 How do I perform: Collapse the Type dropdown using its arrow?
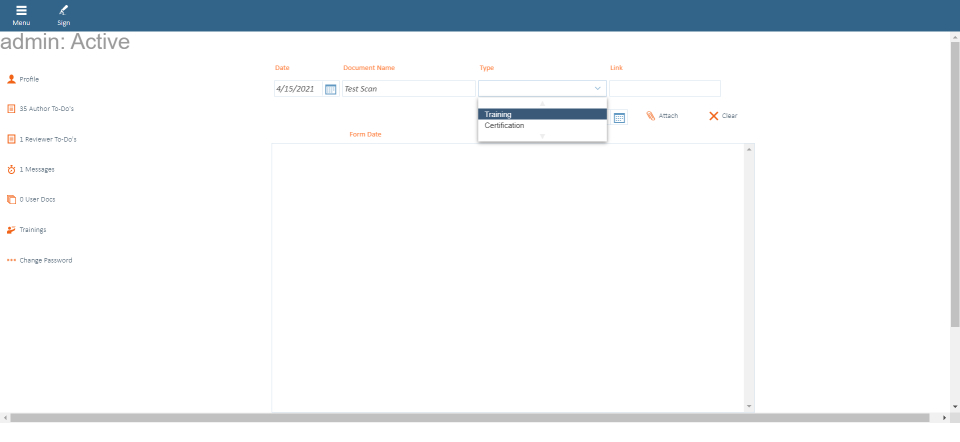point(597,89)
